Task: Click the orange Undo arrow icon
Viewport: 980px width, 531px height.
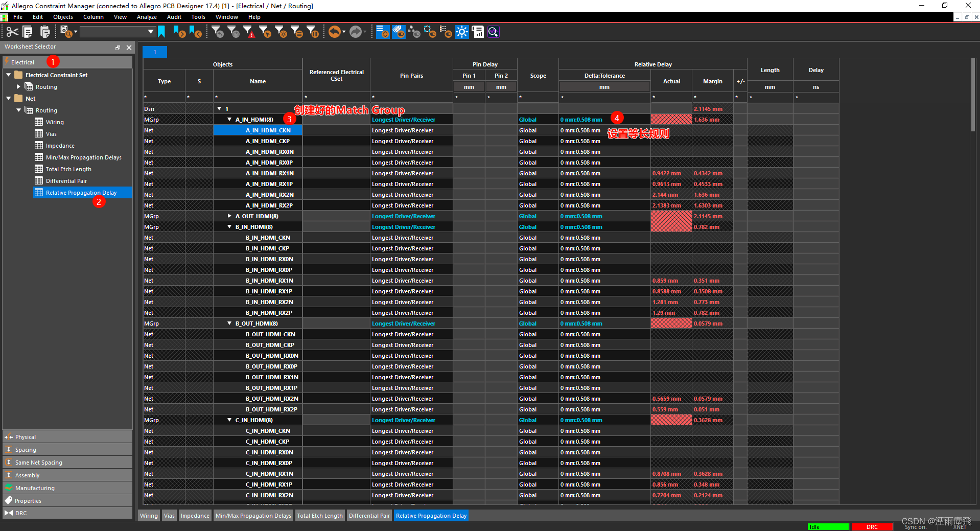Action: (334, 32)
